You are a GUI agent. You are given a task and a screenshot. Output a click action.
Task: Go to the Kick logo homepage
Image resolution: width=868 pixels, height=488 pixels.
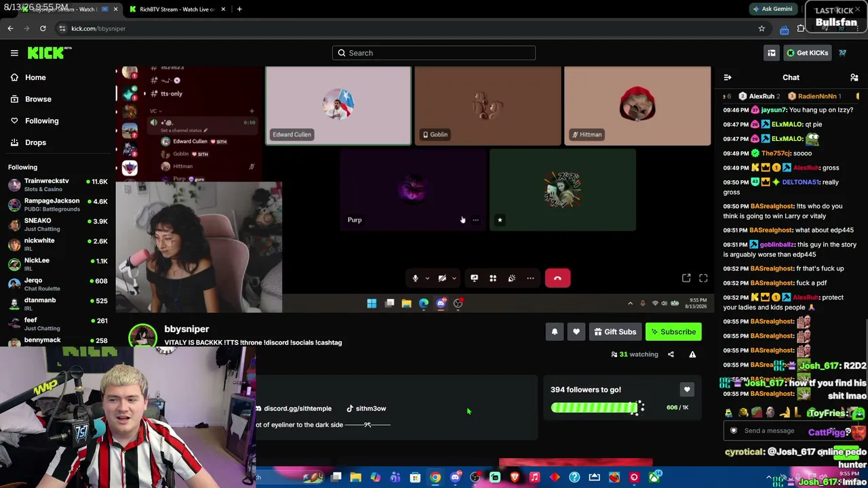click(x=50, y=53)
